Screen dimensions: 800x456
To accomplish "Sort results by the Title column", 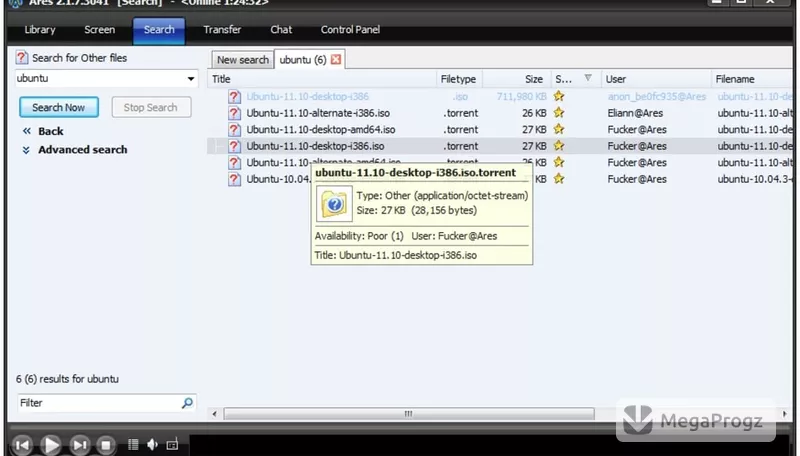I will [321, 79].
